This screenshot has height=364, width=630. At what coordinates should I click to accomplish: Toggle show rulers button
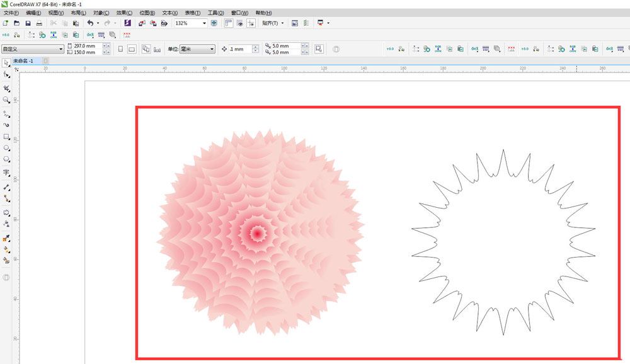(x=229, y=23)
